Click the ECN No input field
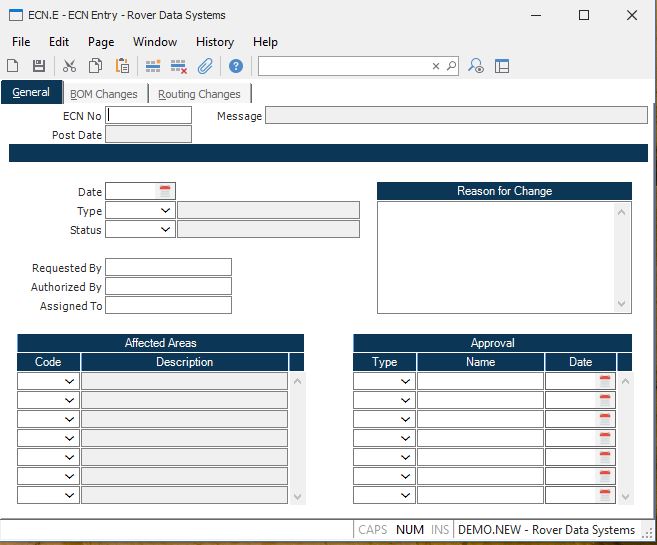 coord(149,115)
